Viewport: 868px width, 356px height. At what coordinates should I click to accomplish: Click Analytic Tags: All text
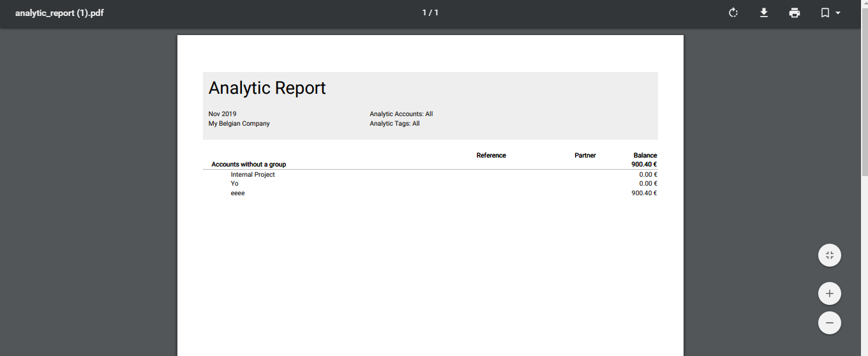coord(394,124)
